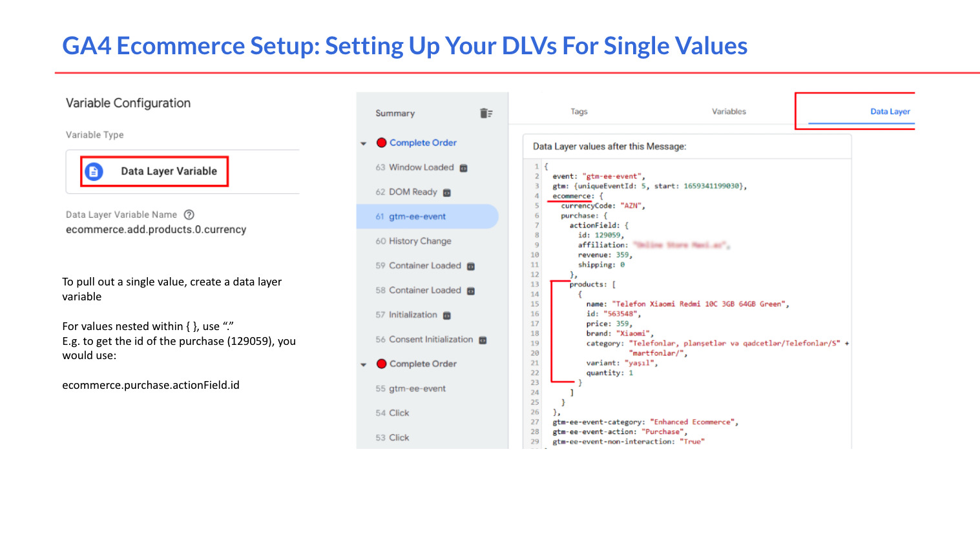Click the 'quantity: 1' line

coord(609,373)
